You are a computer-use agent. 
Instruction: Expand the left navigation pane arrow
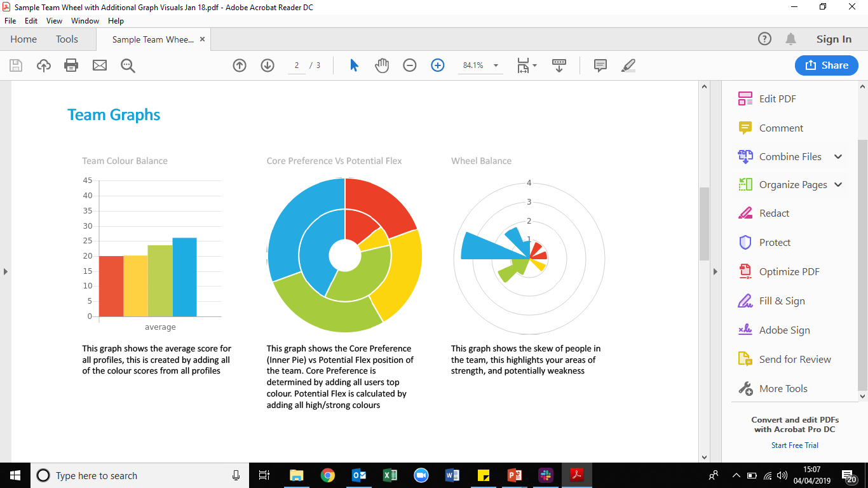[x=6, y=272]
